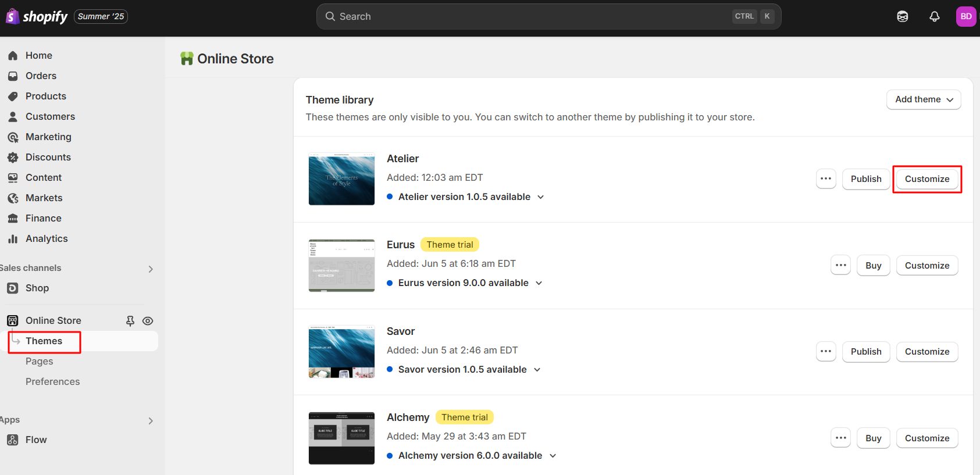980x475 pixels.
Task: Open the Add theme dropdown
Action: [924, 99]
